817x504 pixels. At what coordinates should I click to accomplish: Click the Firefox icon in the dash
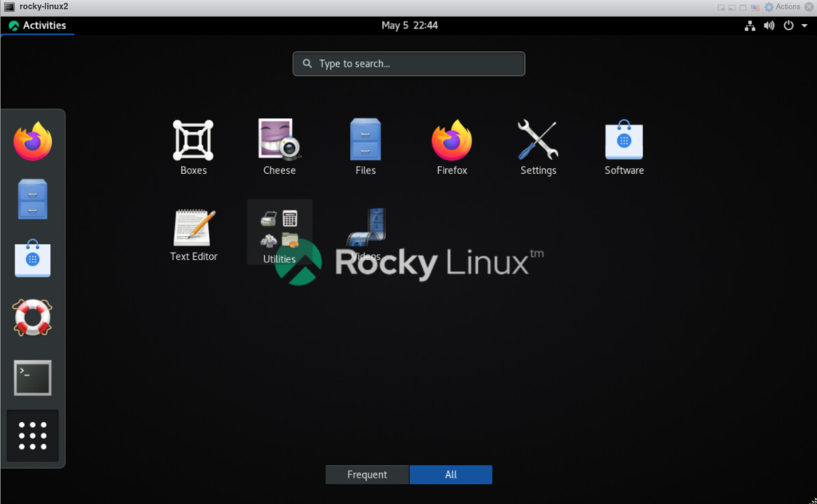tap(33, 141)
